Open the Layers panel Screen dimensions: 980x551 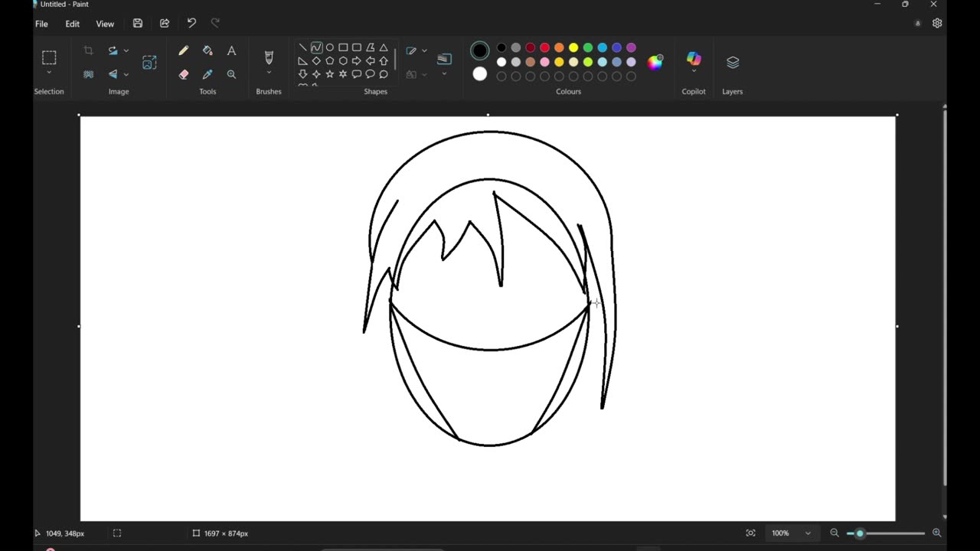(x=733, y=63)
